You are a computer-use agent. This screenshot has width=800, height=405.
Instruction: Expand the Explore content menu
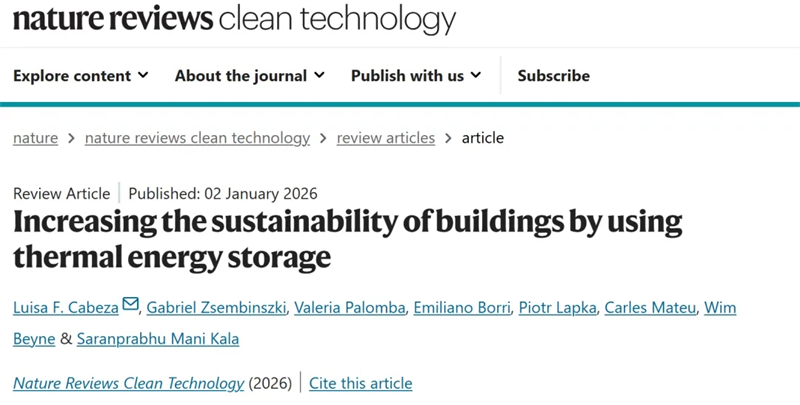(x=80, y=76)
